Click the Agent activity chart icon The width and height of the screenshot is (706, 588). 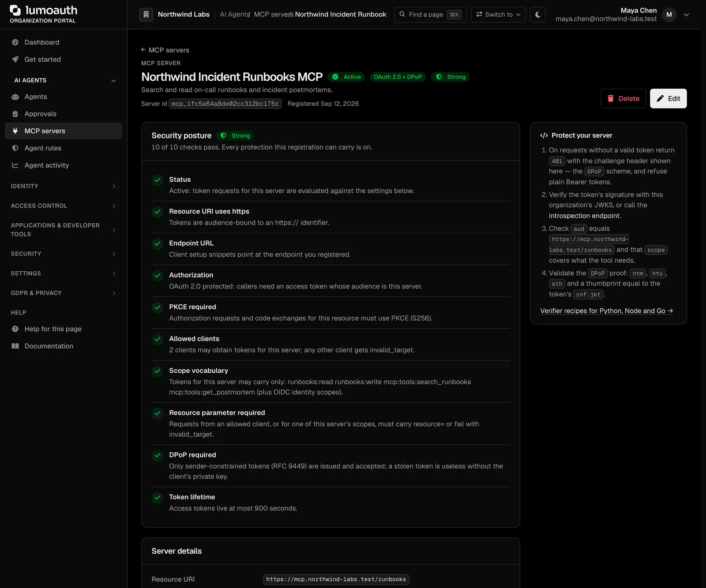[x=15, y=165]
